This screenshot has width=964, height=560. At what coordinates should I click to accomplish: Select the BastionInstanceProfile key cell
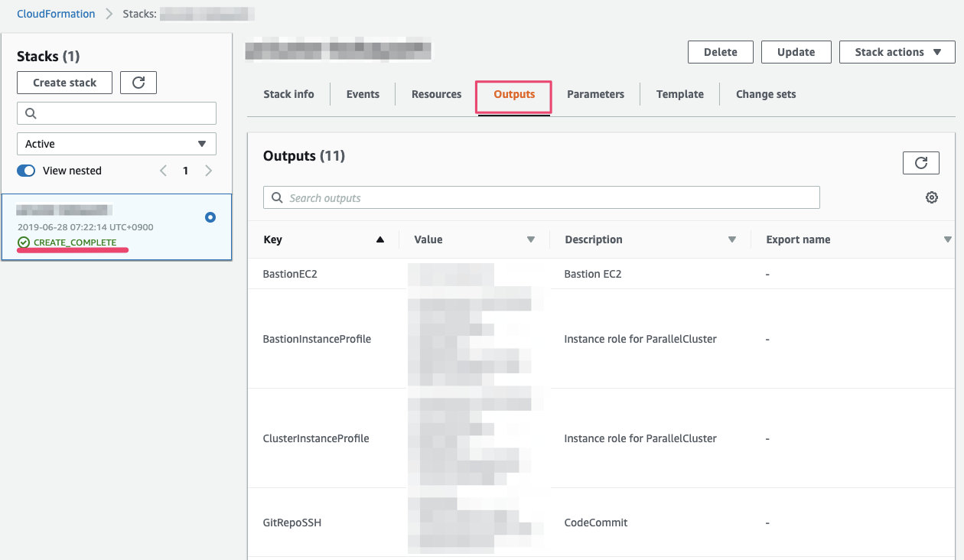pos(317,339)
